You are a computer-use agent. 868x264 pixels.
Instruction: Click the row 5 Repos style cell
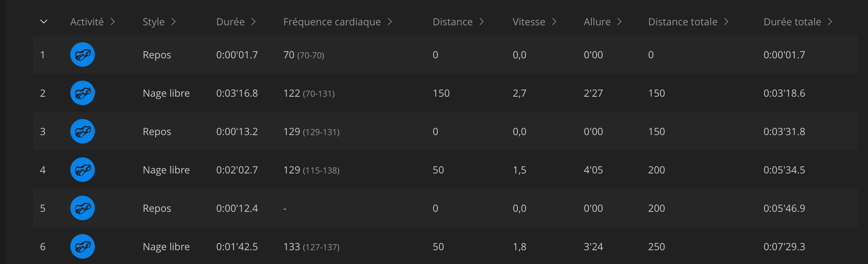(x=157, y=208)
